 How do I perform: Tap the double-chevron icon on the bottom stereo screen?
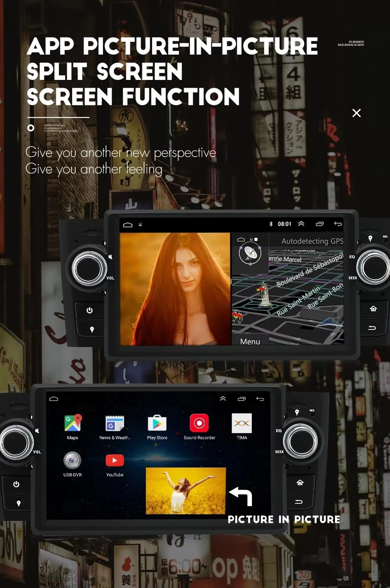(223, 398)
